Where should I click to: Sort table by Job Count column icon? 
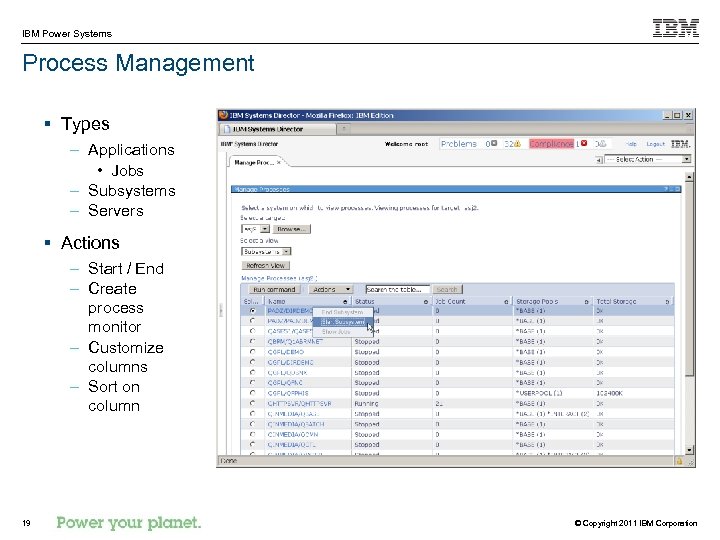pos(506,302)
